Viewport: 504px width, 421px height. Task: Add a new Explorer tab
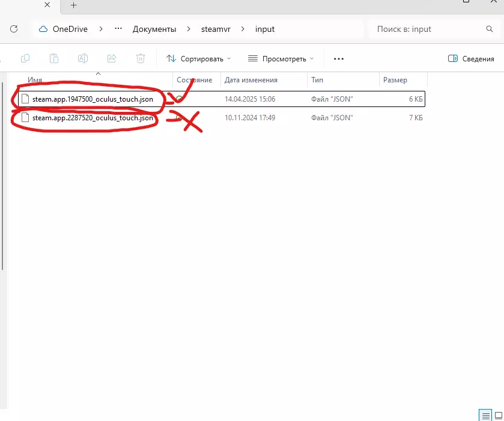tap(74, 5)
